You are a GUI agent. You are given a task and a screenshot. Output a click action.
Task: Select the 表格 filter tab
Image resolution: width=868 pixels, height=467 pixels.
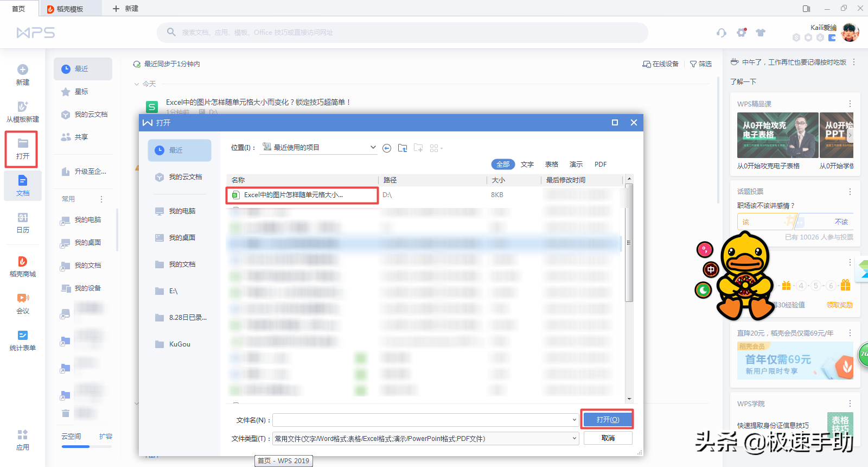[552, 165]
